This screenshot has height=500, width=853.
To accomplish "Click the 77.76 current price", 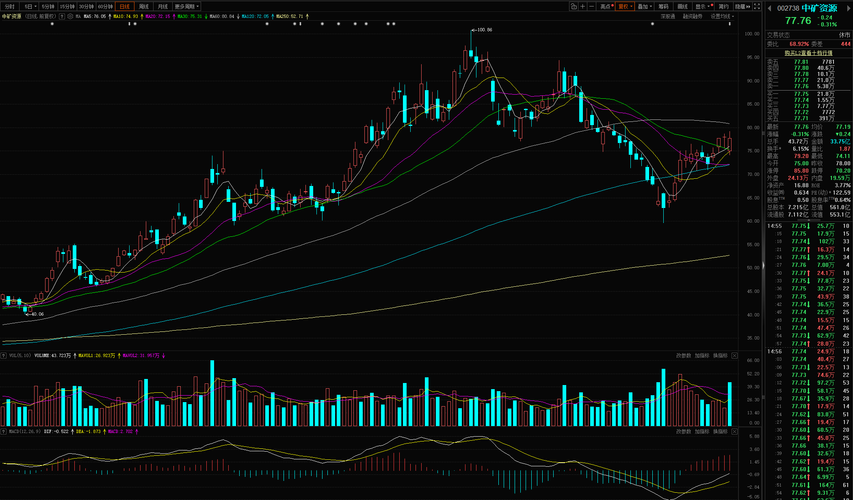I will [x=798, y=21].
